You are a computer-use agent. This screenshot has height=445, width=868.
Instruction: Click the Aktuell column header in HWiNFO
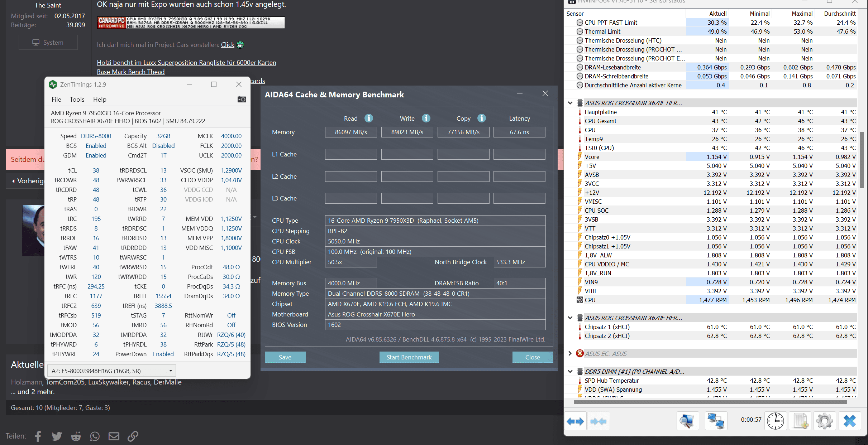(x=718, y=14)
